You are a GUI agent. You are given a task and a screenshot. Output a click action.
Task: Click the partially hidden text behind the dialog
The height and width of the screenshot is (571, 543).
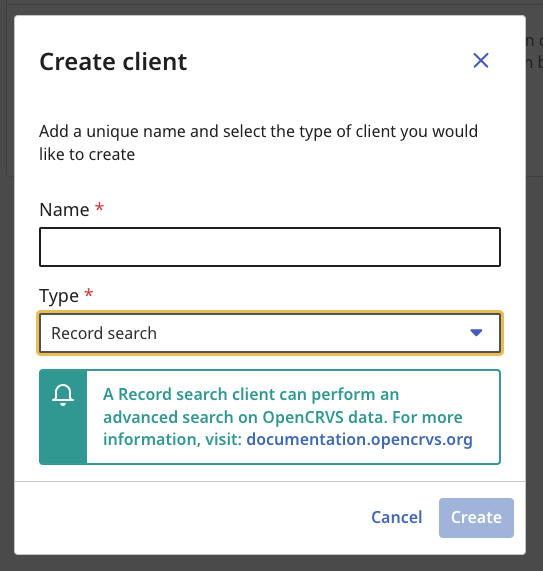click(534, 52)
